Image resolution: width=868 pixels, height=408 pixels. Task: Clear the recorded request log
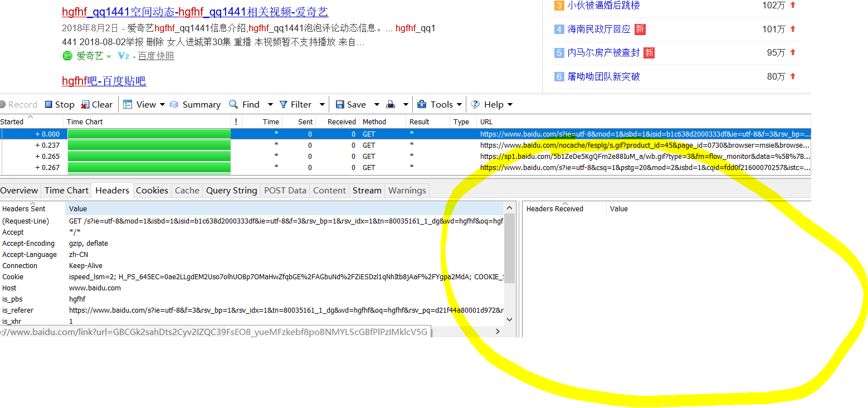[x=97, y=104]
